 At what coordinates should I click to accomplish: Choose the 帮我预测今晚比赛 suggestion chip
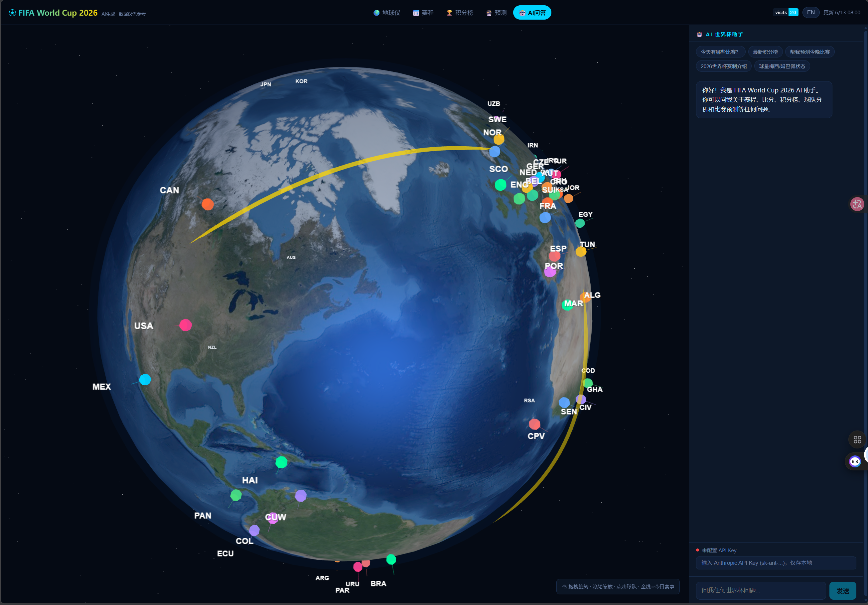tap(810, 52)
